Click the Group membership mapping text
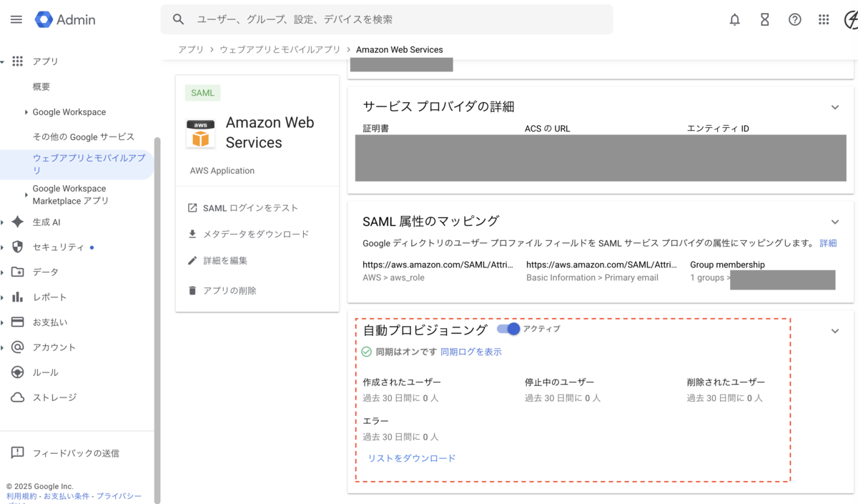858x504 pixels. (x=727, y=265)
